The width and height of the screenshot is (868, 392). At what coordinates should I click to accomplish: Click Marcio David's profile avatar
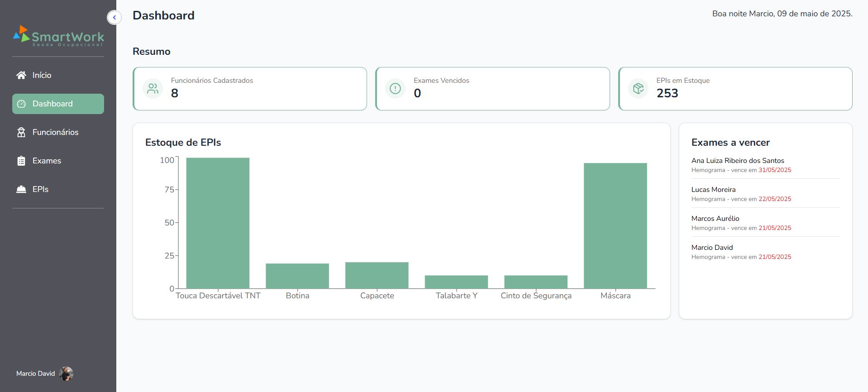point(66,373)
